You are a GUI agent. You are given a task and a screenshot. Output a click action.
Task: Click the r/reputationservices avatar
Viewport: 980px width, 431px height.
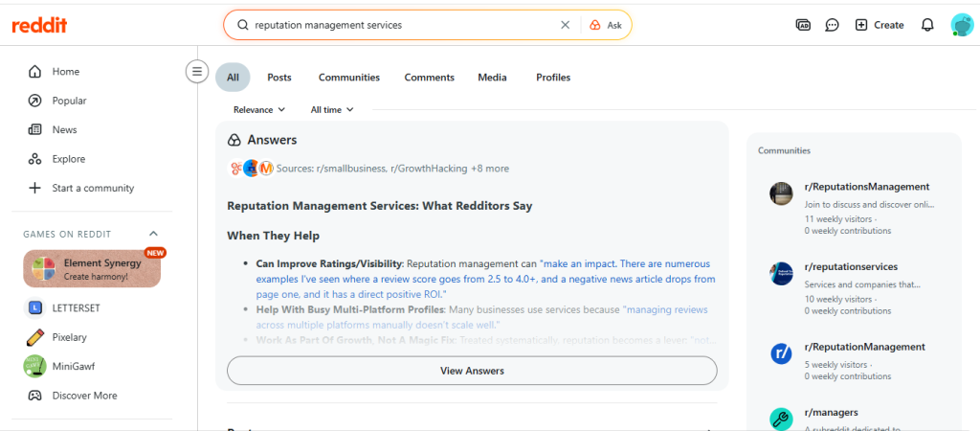[x=781, y=273]
